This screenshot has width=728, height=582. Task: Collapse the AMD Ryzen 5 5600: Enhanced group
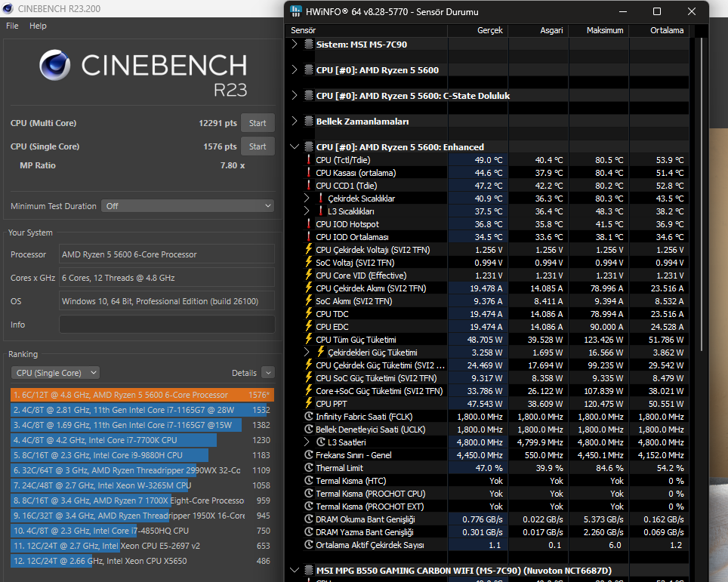tap(294, 146)
